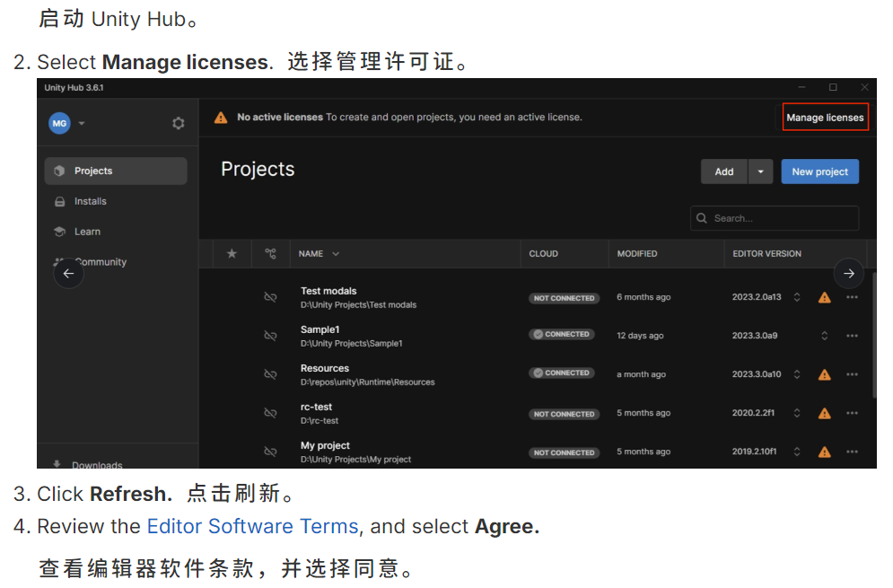The width and height of the screenshot is (893, 588).
Task: Expand the Add button dropdown arrow
Action: click(x=760, y=171)
